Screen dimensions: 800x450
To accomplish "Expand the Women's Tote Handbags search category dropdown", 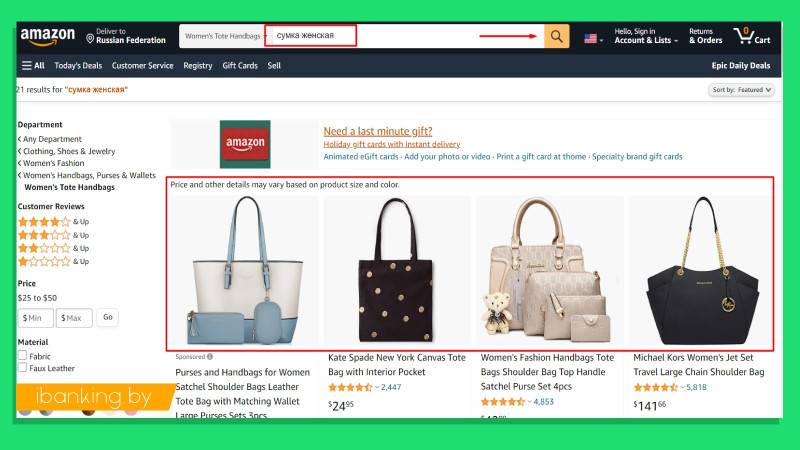I will (224, 36).
